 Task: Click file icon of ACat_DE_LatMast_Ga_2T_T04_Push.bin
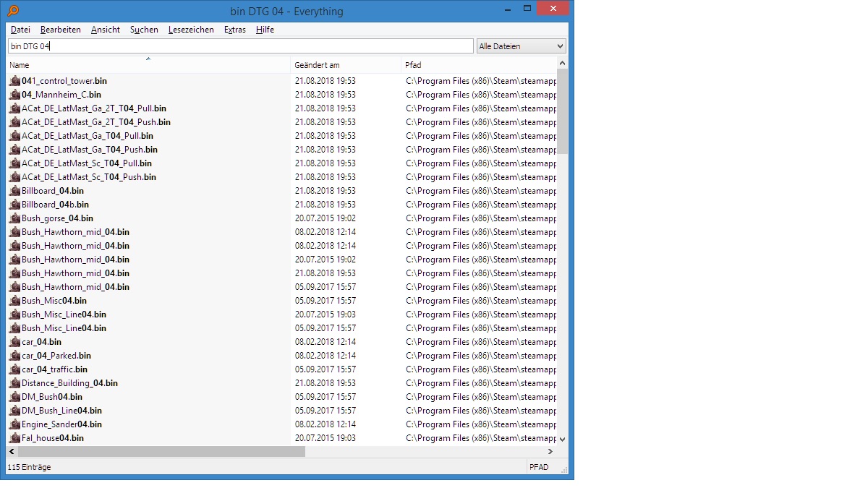[14, 122]
